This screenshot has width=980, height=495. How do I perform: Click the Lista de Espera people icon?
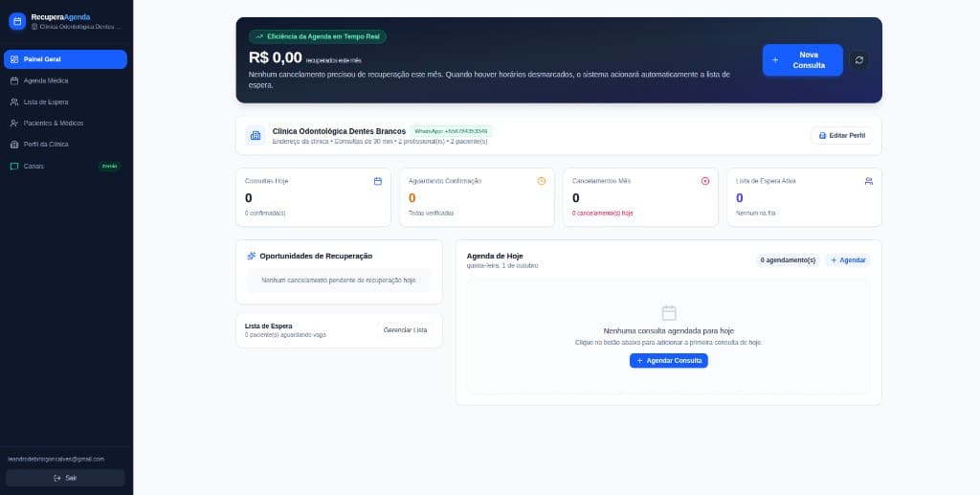click(x=14, y=101)
